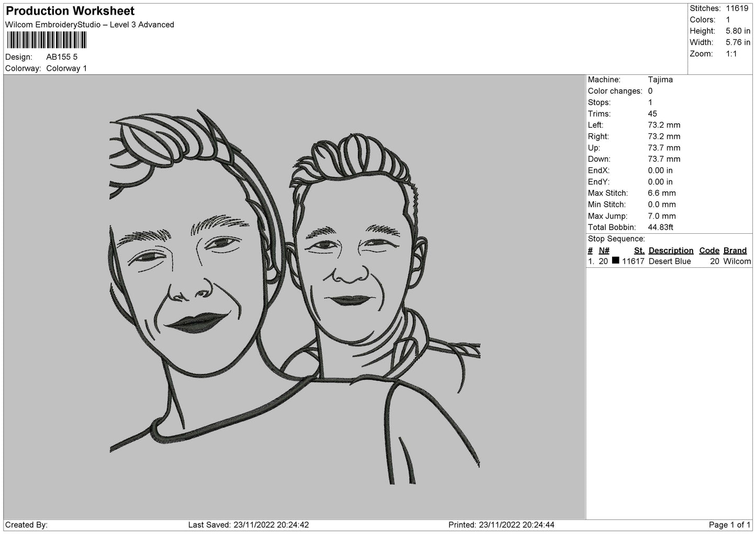Image resolution: width=756 pixels, height=534 pixels.
Task: Click the Total Bobbin value 44.83ft
Action: pos(660,227)
